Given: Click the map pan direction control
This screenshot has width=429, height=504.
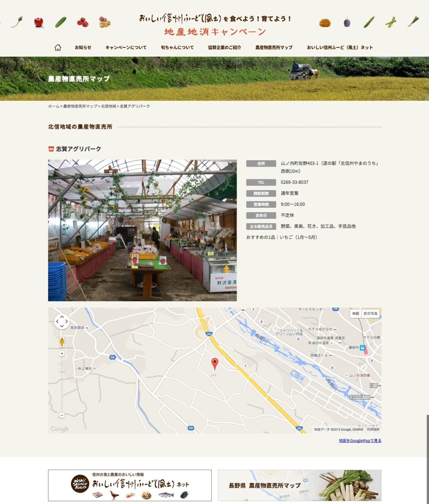Looking at the screenshot, I should (61, 321).
